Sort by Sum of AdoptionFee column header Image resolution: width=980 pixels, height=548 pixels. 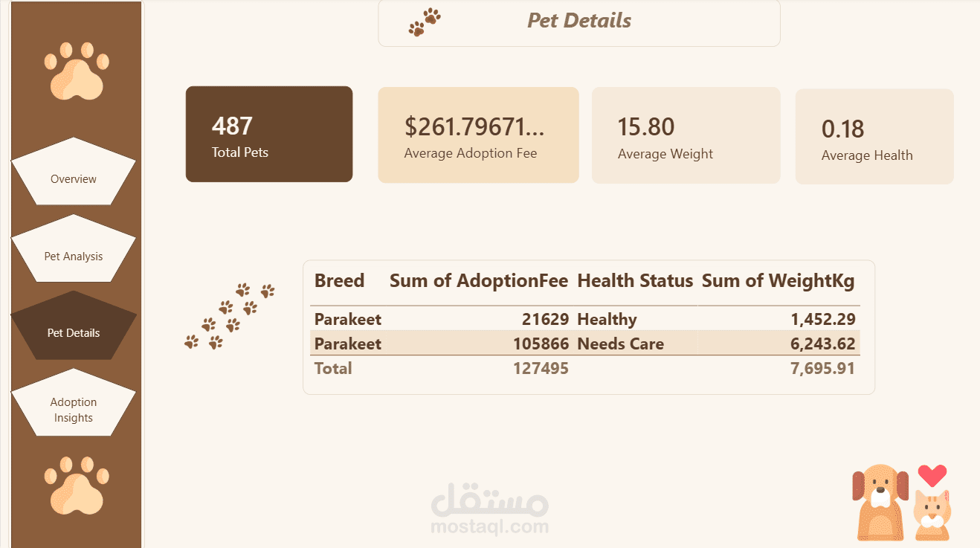(479, 281)
